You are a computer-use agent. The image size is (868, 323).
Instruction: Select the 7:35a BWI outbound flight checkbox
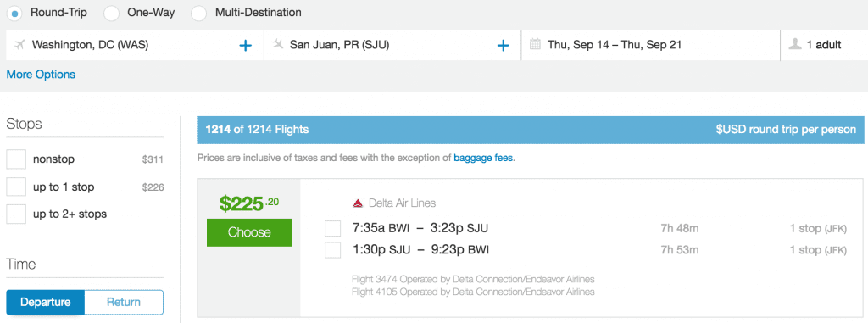click(332, 228)
